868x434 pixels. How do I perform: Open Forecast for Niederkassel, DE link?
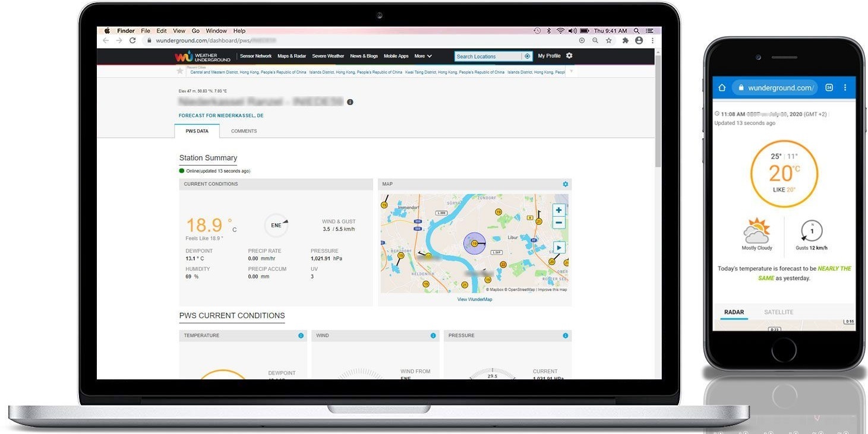point(221,116)
